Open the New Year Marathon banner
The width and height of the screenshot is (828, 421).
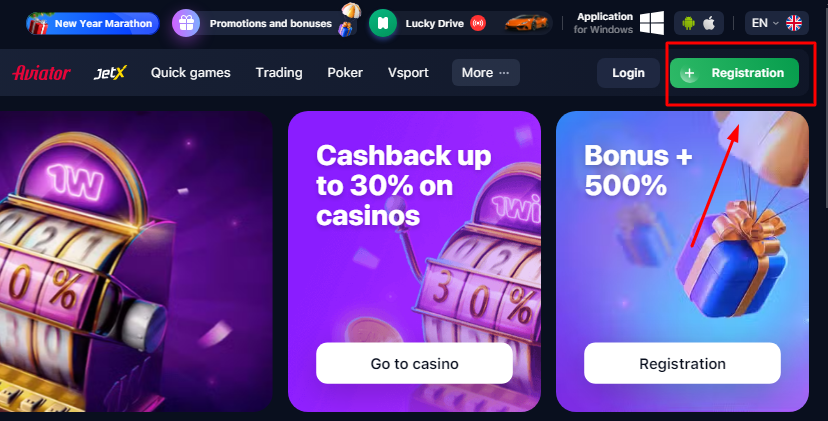point(93,23)
